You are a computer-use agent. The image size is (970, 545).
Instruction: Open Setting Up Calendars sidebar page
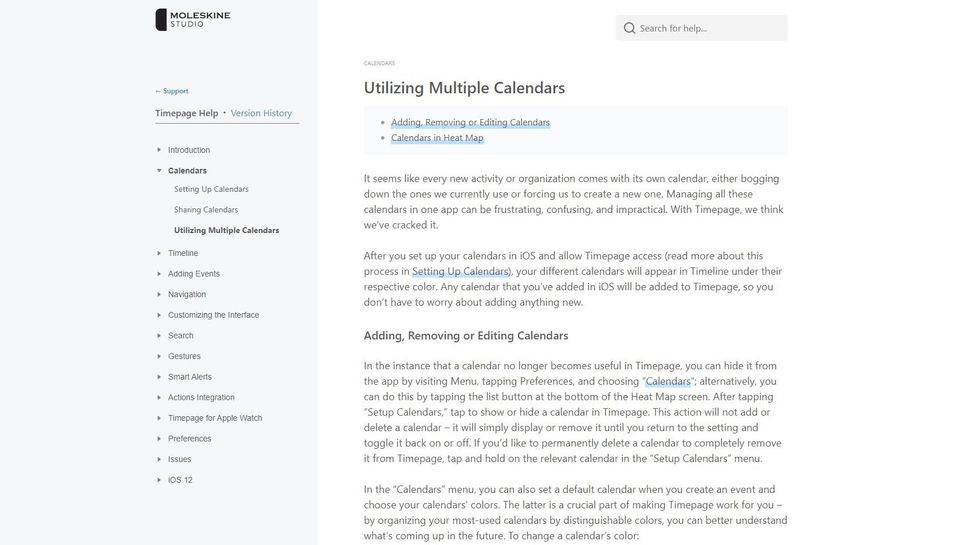[211, 189]
